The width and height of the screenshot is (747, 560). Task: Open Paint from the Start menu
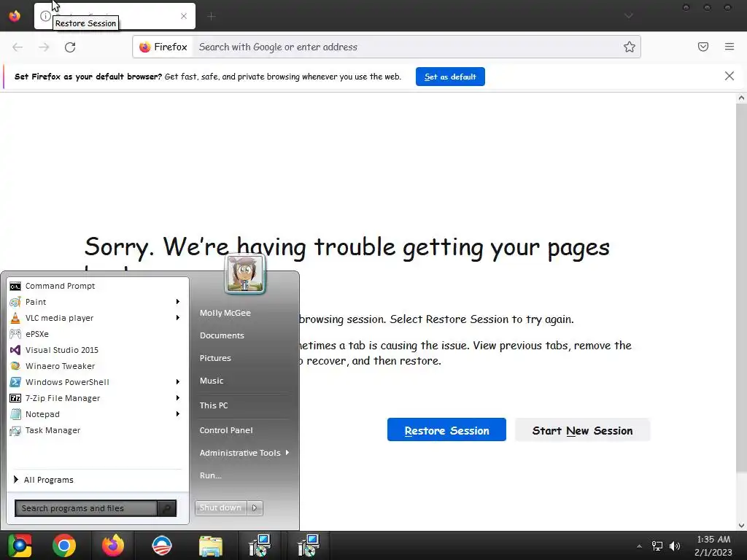point(90,302)
